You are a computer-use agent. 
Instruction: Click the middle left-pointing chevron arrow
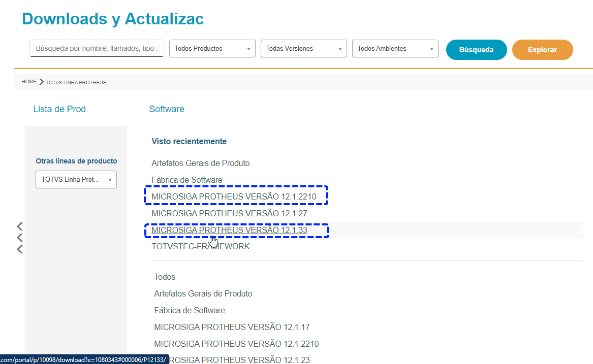tap(19, 237)
